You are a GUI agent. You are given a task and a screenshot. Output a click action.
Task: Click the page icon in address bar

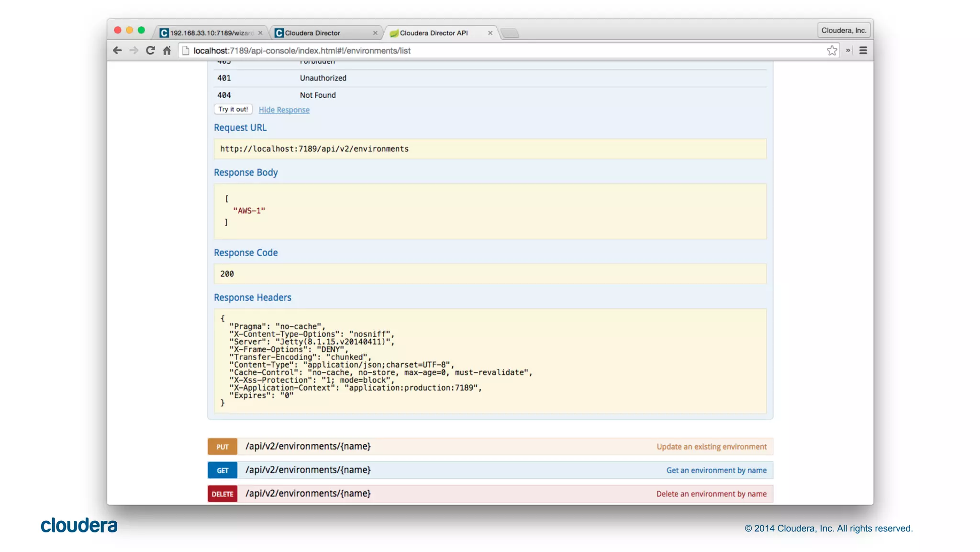pyautogui.click(x=186, y=50)
